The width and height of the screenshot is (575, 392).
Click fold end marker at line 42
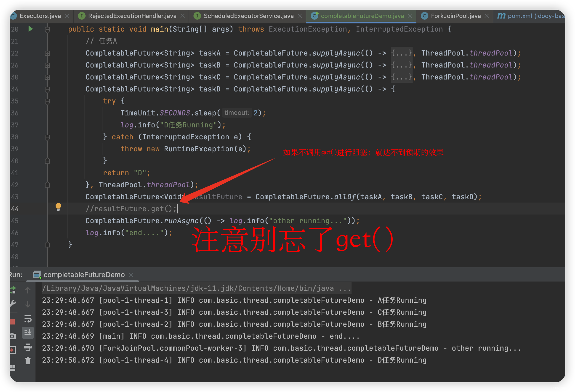tap(47, 185)
